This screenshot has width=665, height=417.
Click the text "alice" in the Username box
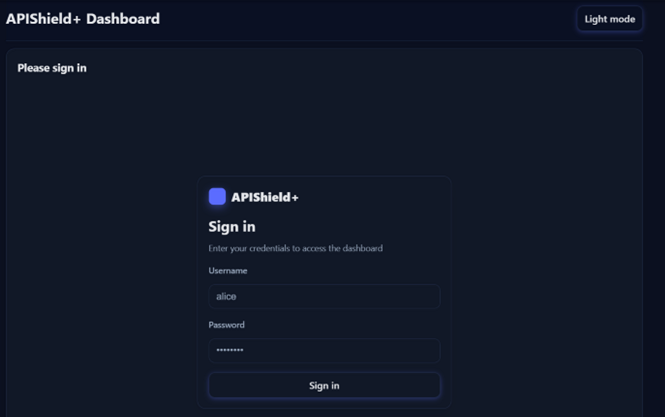[226, 296]
